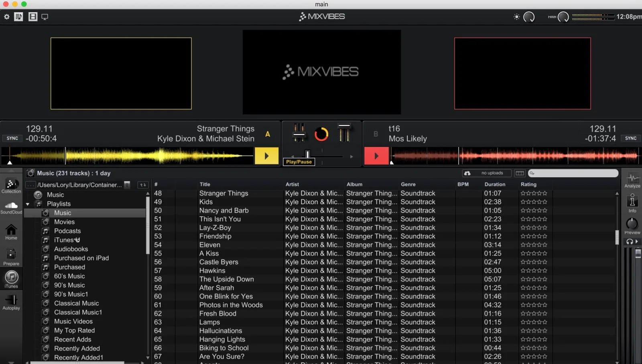Open the track Info icon
Viewport: 642px width, 364px height.
click(x=632, y=203)
